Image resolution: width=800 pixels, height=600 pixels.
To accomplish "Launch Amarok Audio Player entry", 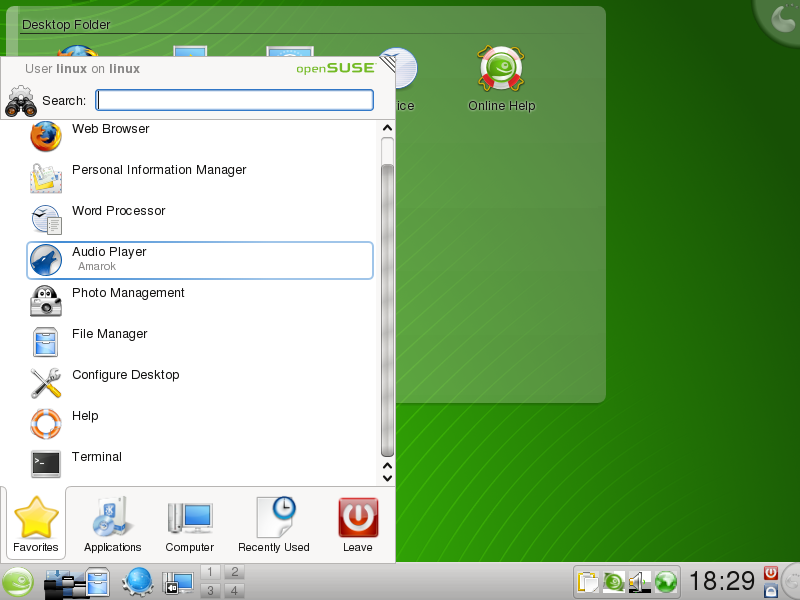I will click(x=199, y=260).
